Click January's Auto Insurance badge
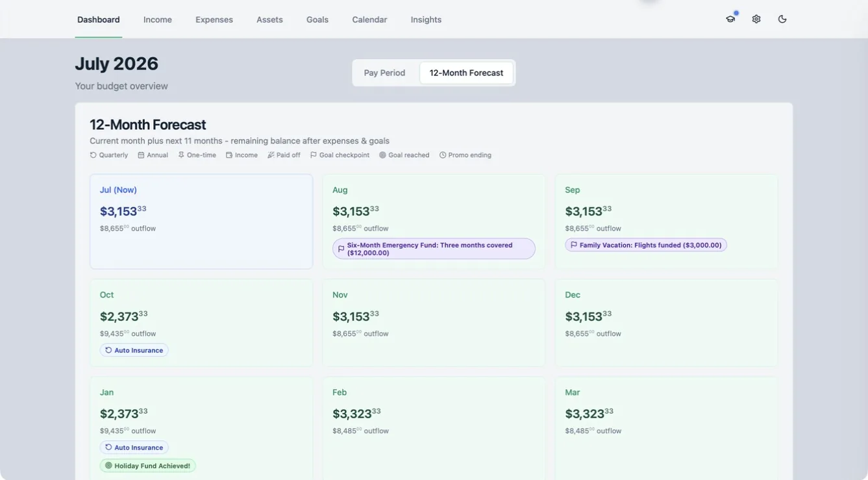Viewport: 868px width, 480px height. coord(134,448)
